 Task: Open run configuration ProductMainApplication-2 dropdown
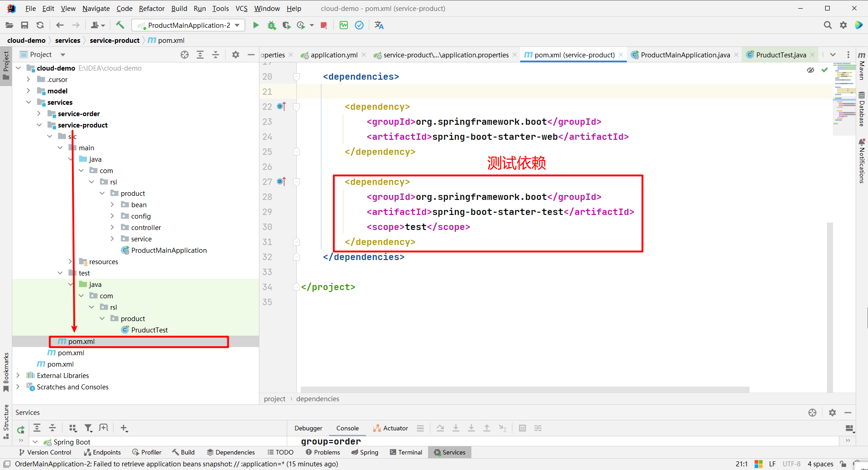[188, 26]
